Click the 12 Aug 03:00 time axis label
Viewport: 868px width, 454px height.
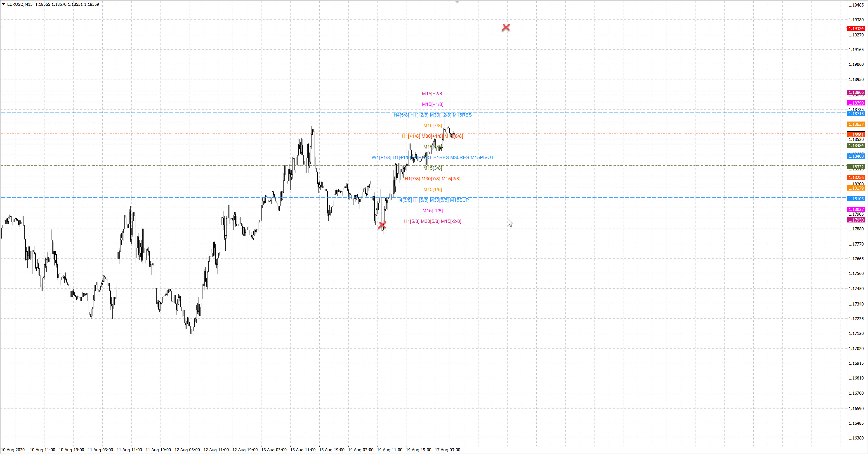coord(187,450)
